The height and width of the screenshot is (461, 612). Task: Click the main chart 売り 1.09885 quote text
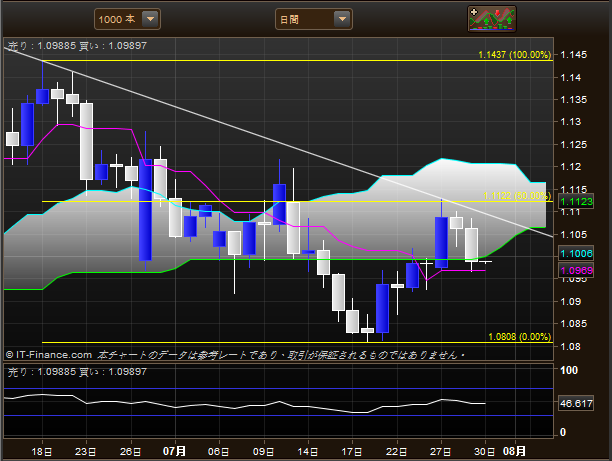pyautogui.click(x=42, y=46)
